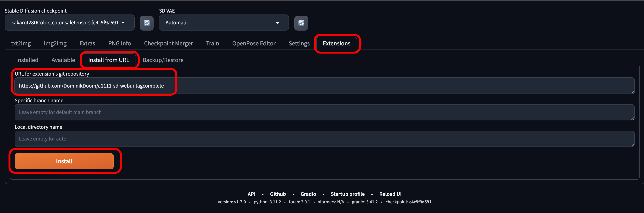Select the PNG Info tab
Screen dimensions: 644x213
[120, 43]
